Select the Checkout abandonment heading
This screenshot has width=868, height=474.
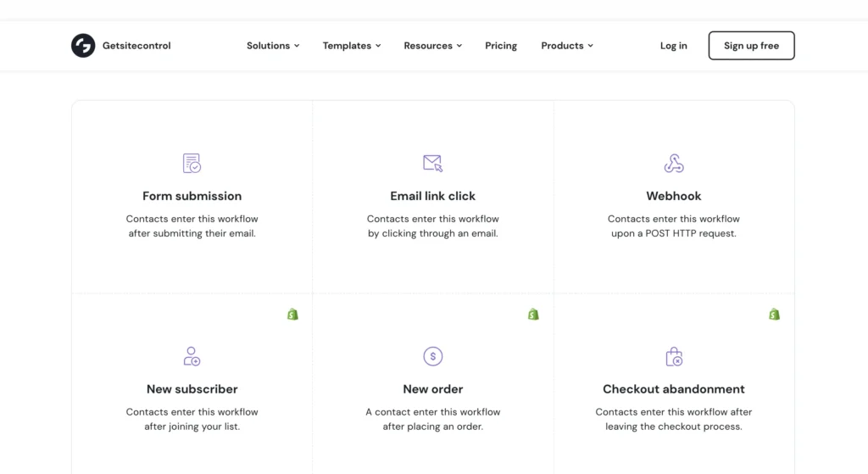(674, 389)
